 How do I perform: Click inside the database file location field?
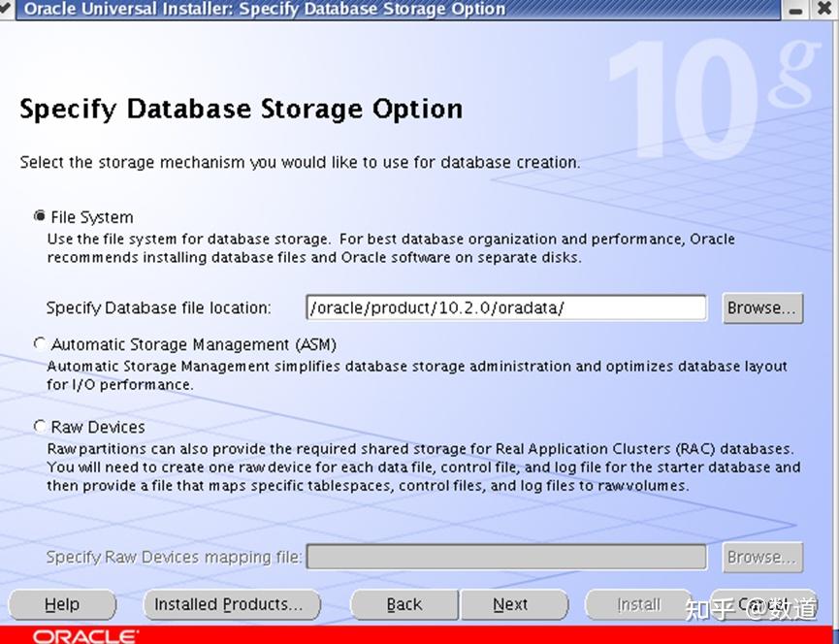[504, 306]
